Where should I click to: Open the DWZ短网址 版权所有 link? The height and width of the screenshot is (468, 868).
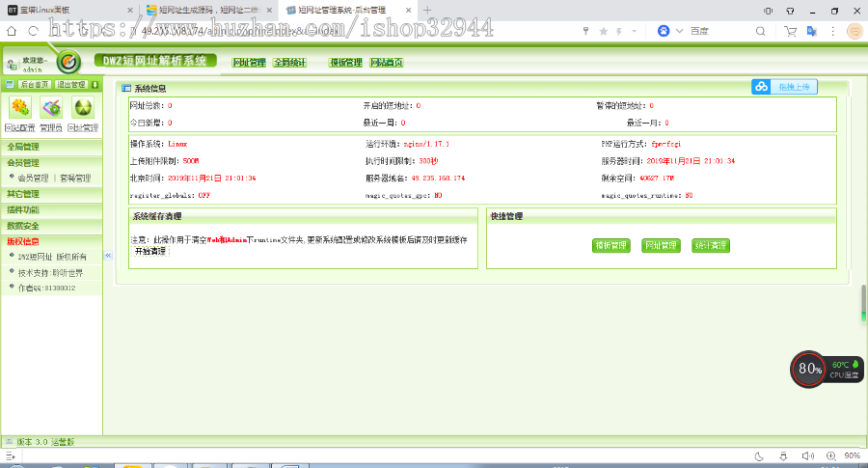[52, 257]
